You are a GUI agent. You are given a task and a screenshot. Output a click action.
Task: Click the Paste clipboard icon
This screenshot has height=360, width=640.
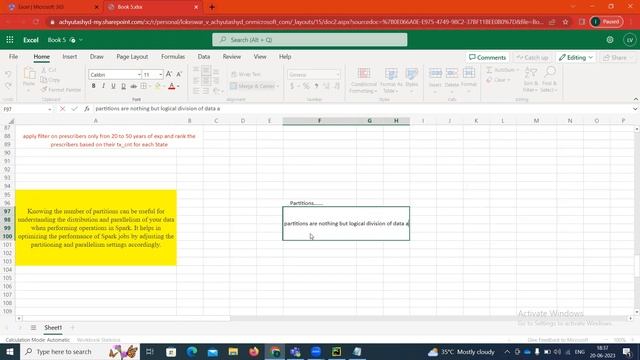[29, 74]
